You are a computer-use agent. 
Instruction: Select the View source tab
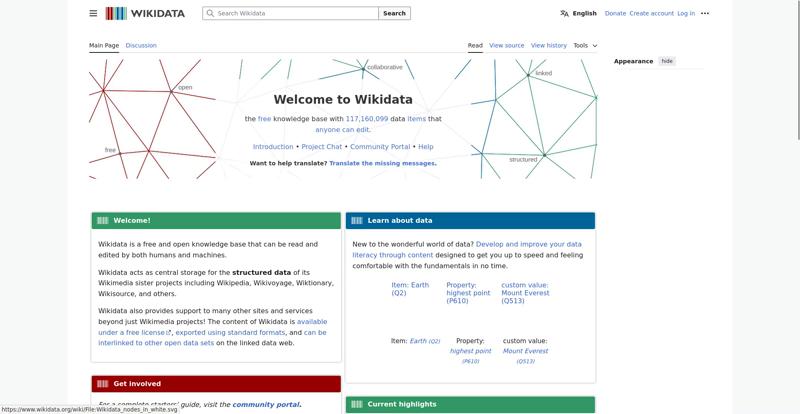(x=506, y=45)
